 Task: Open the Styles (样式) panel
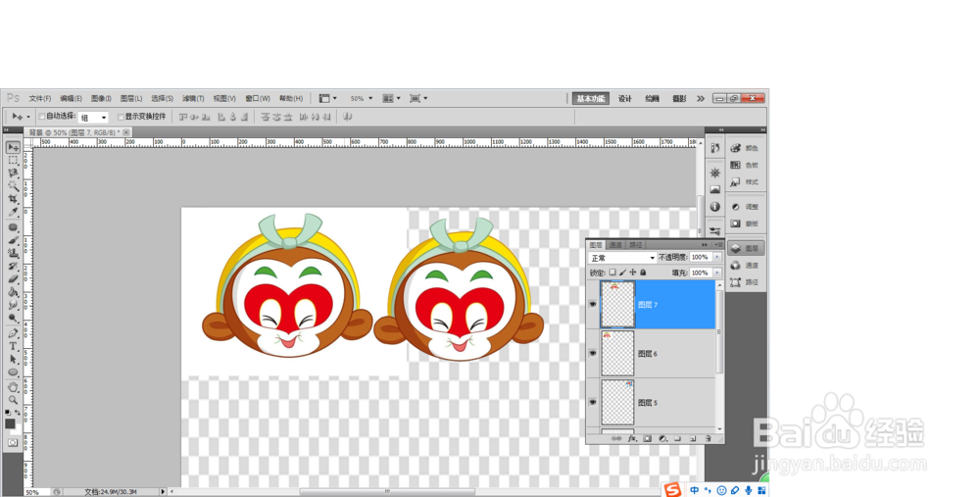pos(746,182)
